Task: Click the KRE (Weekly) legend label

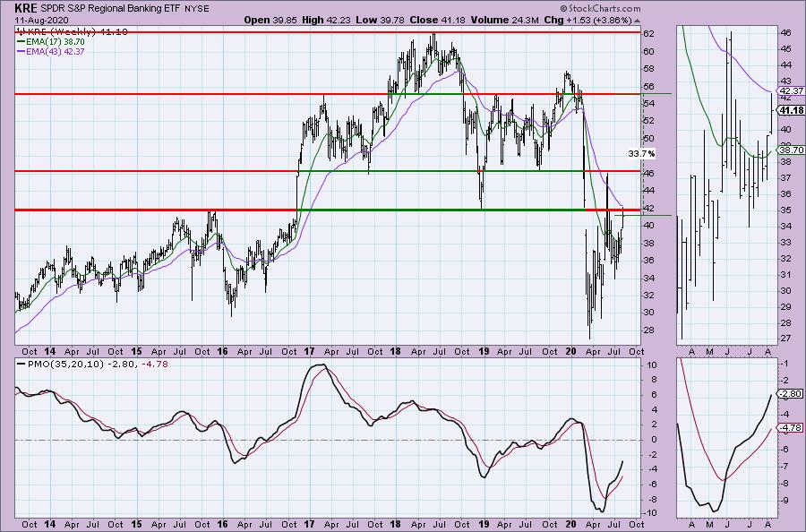Action: point(62,32)
